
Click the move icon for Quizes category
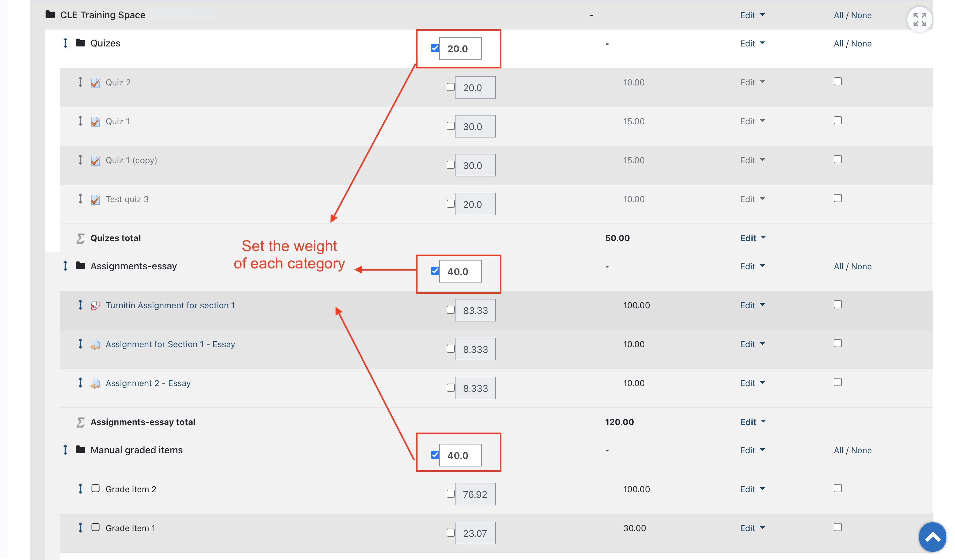pos(65,43)
